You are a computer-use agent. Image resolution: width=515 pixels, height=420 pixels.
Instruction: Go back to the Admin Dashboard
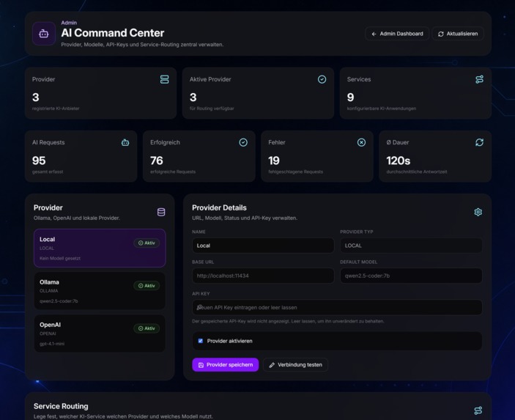[397, 34]
